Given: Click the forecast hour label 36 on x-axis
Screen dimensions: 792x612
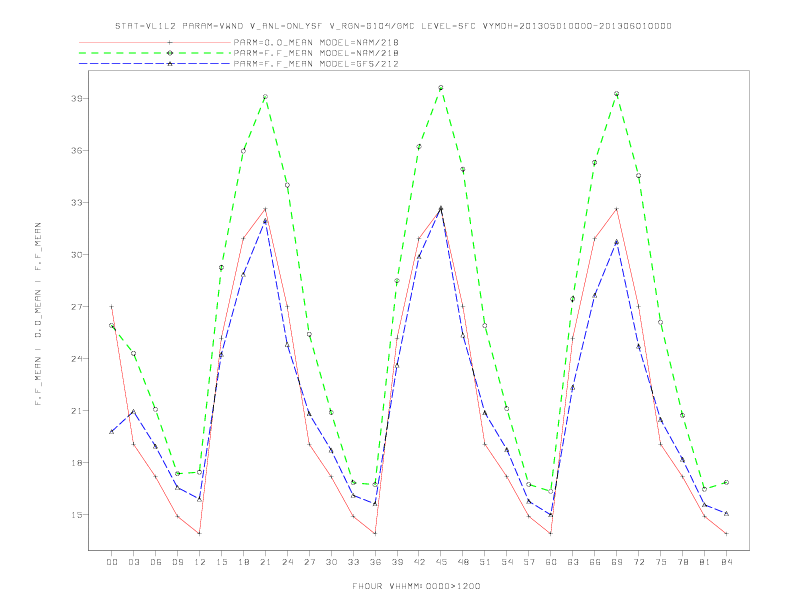Looking at the screenshot, I should [x=375, y=562].
